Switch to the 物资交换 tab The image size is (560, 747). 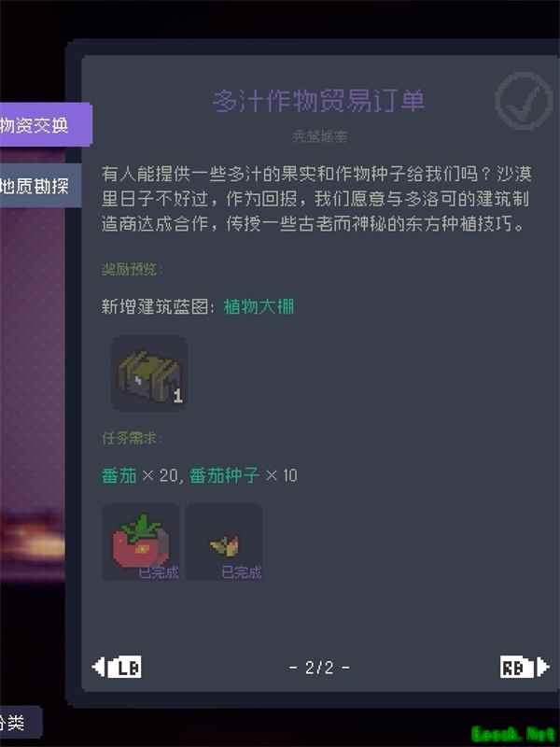pyautogui.click(x=46, y=125)
